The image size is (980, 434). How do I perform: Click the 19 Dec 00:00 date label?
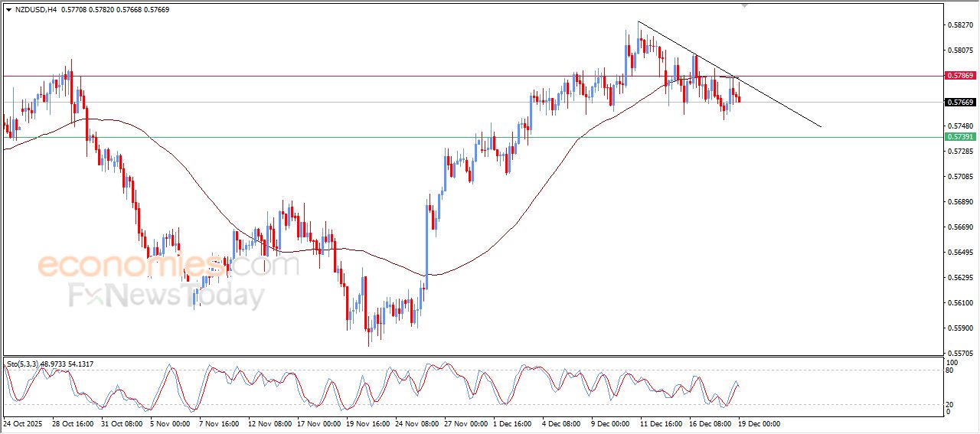click(759, 423)
